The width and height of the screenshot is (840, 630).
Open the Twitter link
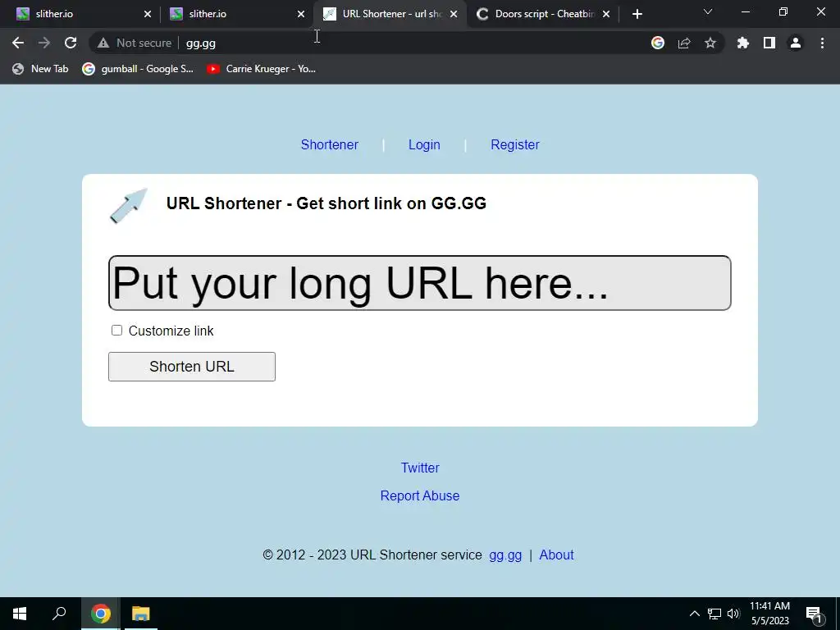pos(420,468)
